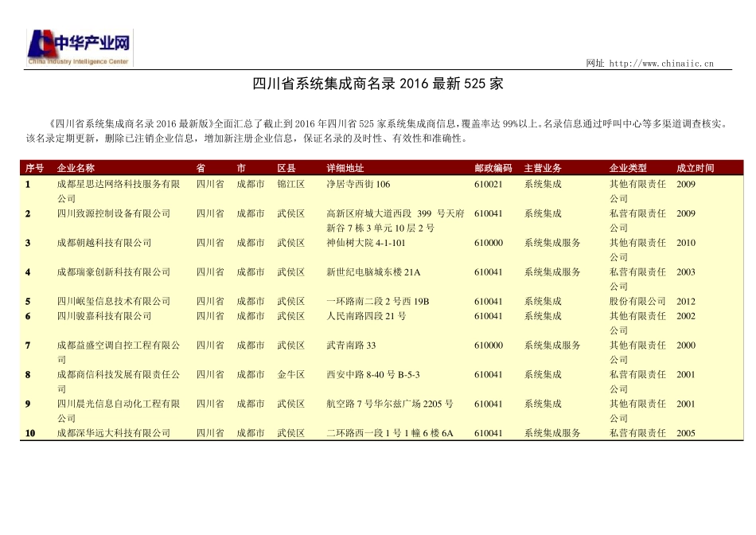Click the 序号 column header
Screen dimensions: 756x535
tap(34, 168)
